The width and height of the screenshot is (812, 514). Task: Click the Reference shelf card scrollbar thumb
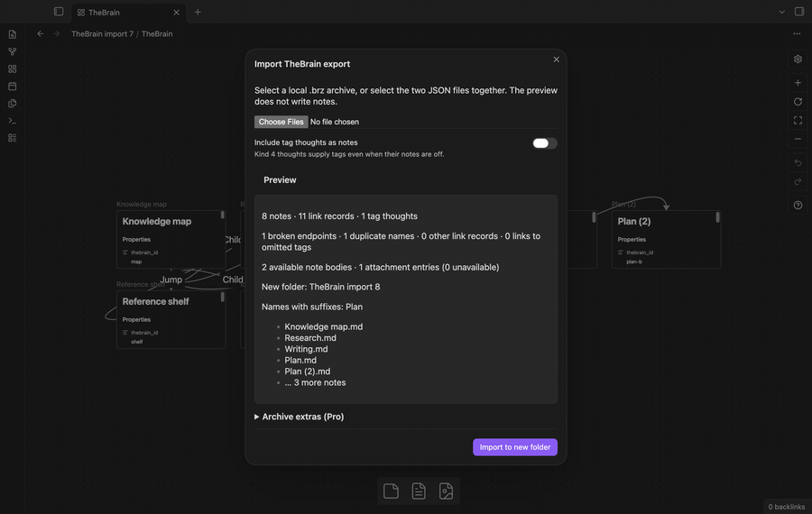tap(223, 297)
